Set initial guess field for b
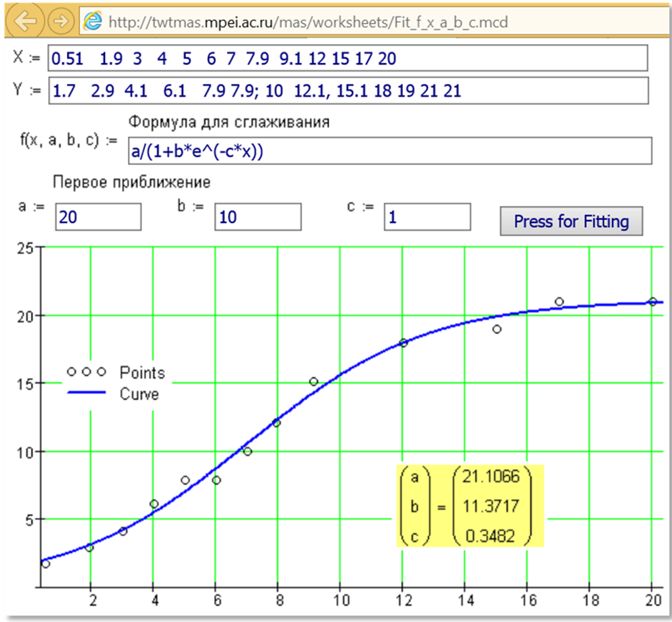 pyautogui.click(x=258, y=217)
